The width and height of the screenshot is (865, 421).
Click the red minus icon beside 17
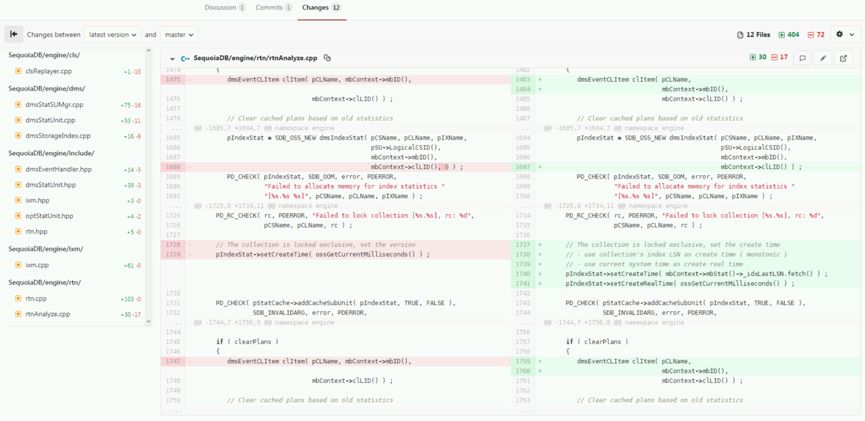775,57
